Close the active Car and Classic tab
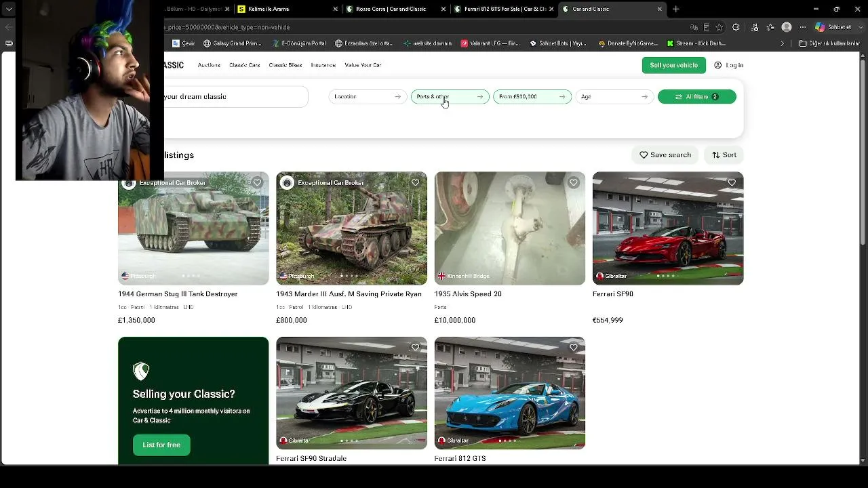Screen dimensions: 868x488 click(x=659, y=9)
